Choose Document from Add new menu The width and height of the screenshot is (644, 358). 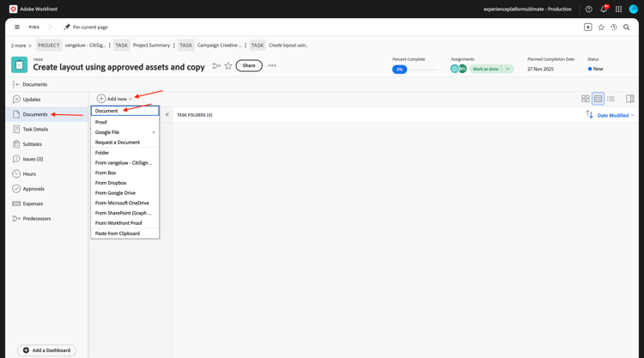point(125,111)
